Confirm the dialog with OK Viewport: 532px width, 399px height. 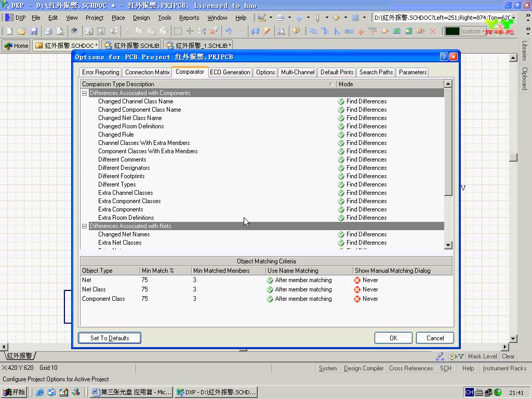394,338
